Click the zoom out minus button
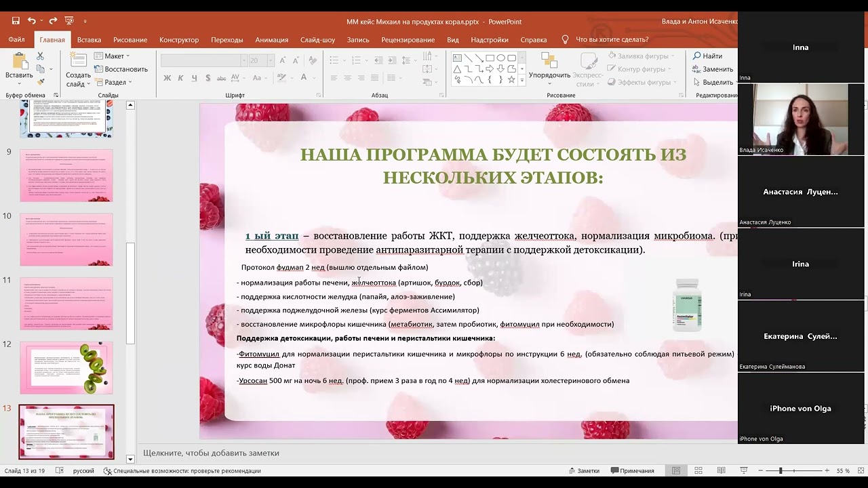 [x=761, y=470]
